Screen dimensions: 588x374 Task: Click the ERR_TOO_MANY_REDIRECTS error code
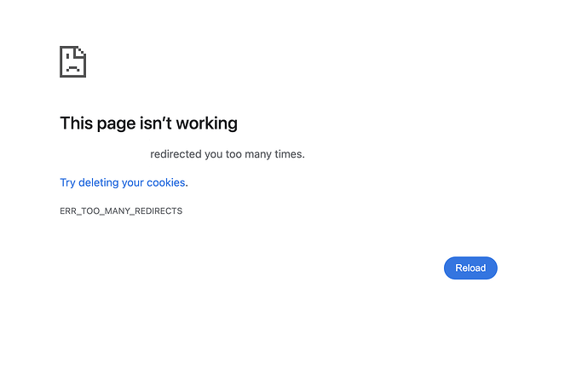121,210
